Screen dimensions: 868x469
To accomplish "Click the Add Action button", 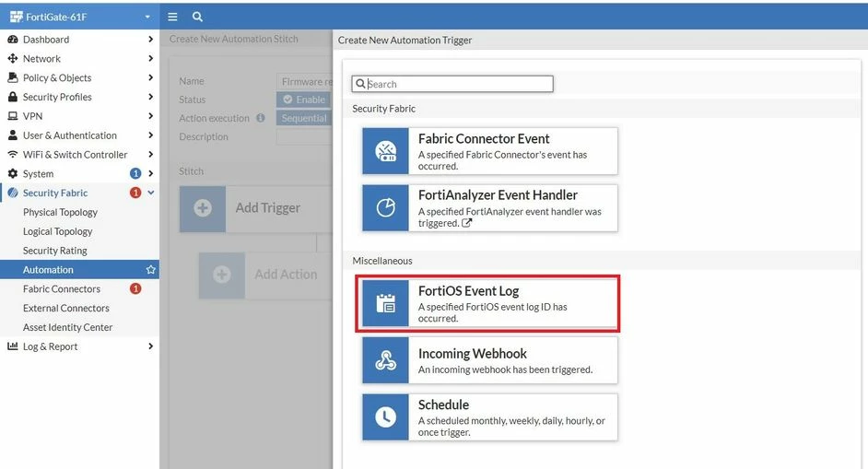I will tap(265, 276).
